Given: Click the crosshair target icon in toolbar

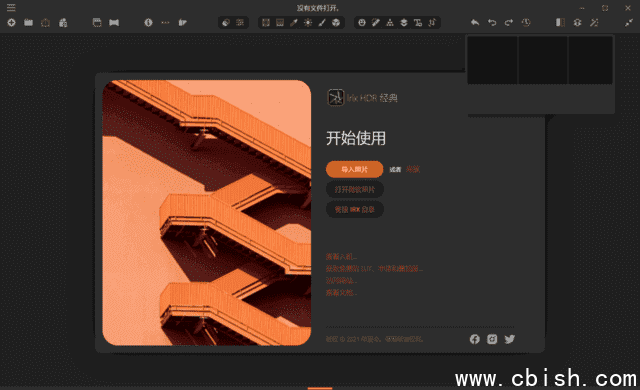Looking at the screenshot, I should 11,22.
